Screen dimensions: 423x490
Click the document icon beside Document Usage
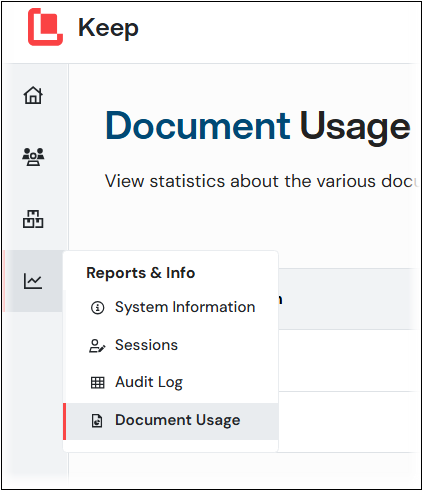click(97, 421)
